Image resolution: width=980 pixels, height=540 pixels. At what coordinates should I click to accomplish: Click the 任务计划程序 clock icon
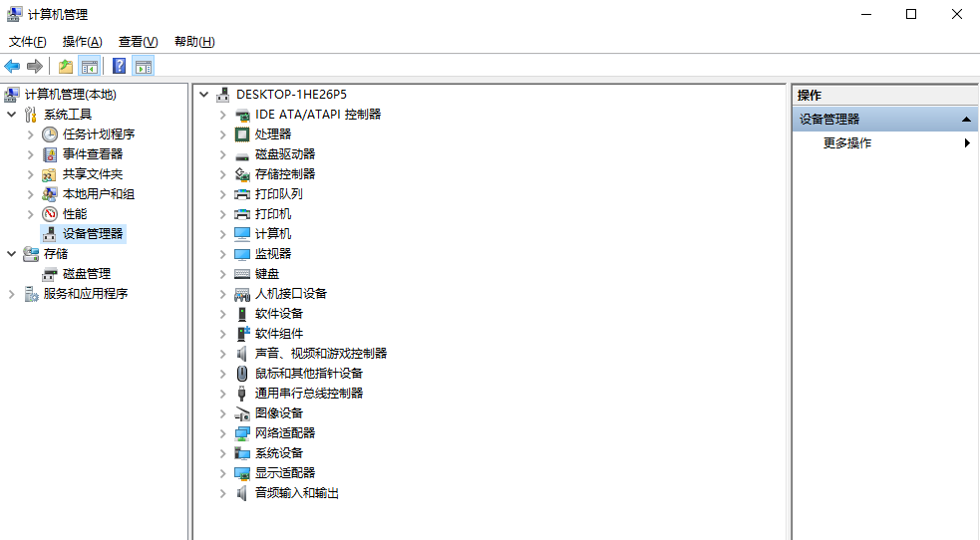click(x=50, y=135)
